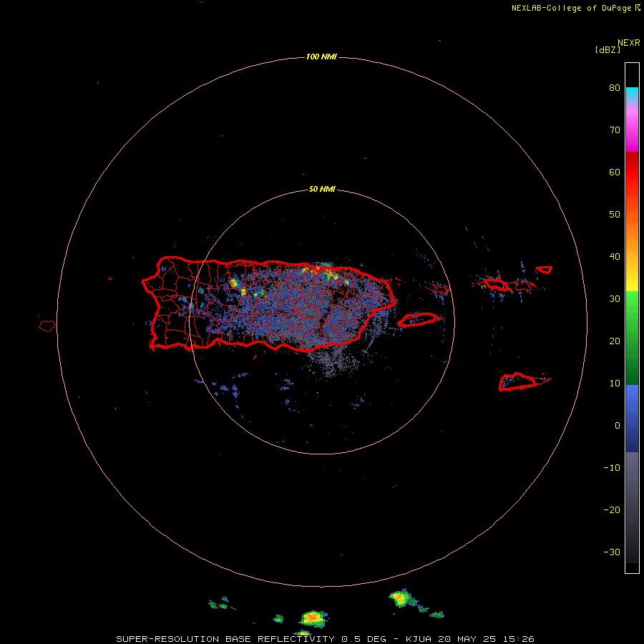The width and height of the screenshot is (644, 644).
Task: Click the 30 dBZ scale value
Action: click(x=615, y=299)
